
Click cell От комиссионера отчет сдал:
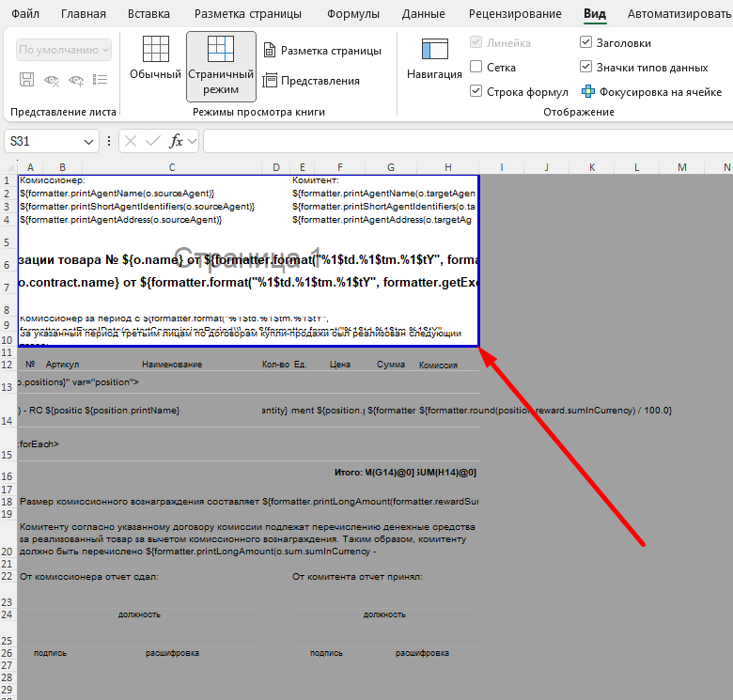(89, 577)
